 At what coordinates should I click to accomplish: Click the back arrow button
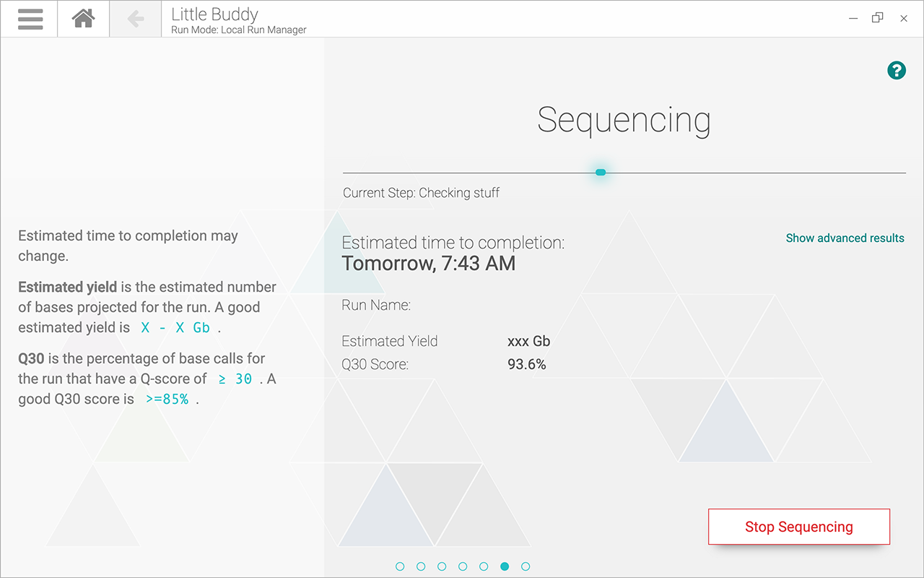tap(135, 19)
